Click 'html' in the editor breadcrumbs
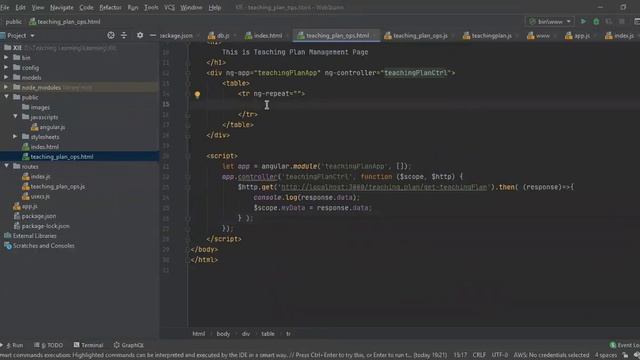Viewport: 640px width, 360px height. click(x=199, y=334)
